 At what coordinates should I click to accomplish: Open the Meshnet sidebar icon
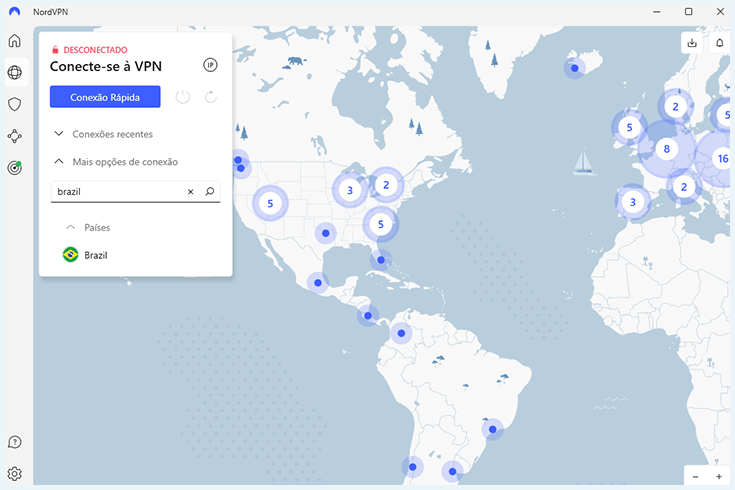click(15, 136)
